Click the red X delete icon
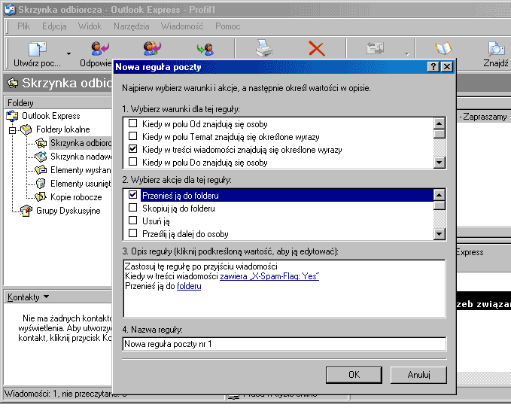Viewport: 511px width, 420px height. [317, 50]
